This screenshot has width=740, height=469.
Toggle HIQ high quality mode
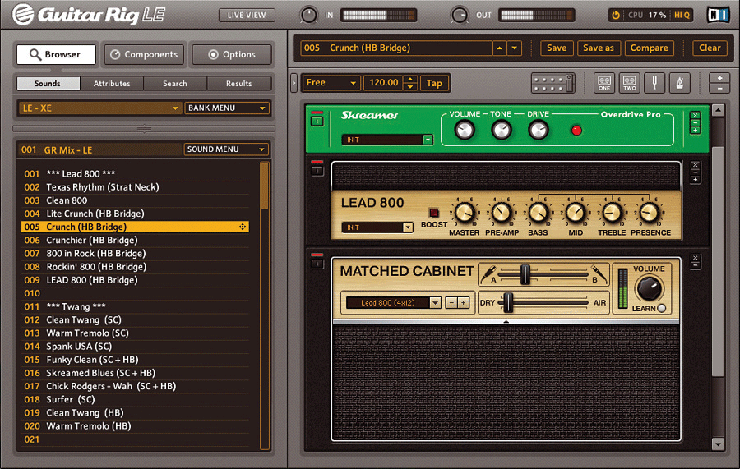pos(681,15)
